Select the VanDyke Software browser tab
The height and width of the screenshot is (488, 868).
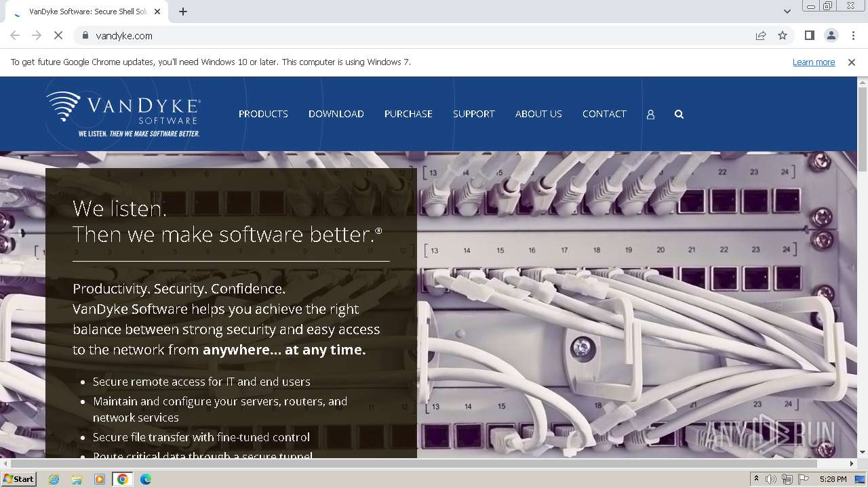tap(87, 12)
